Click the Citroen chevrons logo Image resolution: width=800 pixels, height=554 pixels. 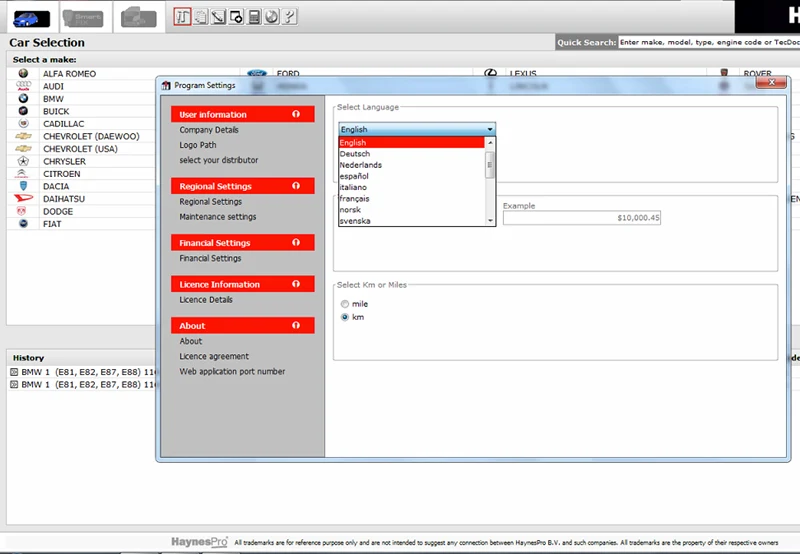point(21,173)
